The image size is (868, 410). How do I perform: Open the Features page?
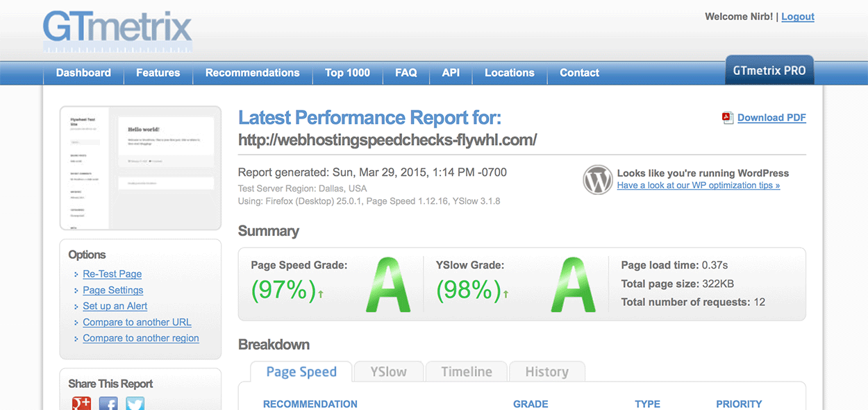click(x=158, y=73)
